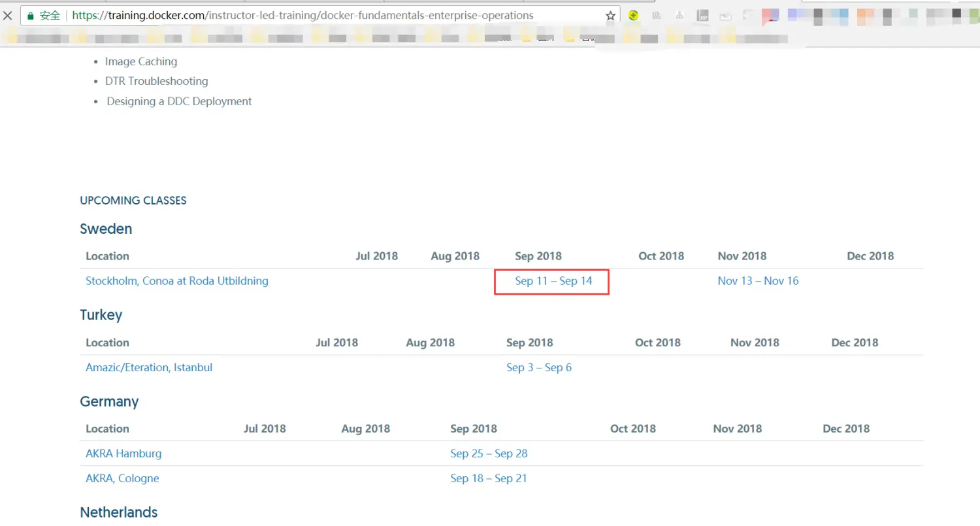
Task: Open Amazic/Eteration, Istanbul link
Action: click(149, 367)
